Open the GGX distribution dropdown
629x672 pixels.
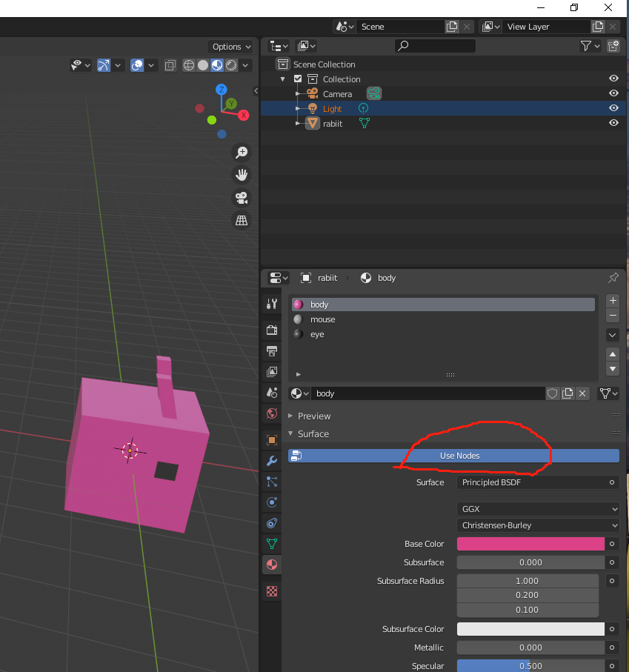pos(538,509)
